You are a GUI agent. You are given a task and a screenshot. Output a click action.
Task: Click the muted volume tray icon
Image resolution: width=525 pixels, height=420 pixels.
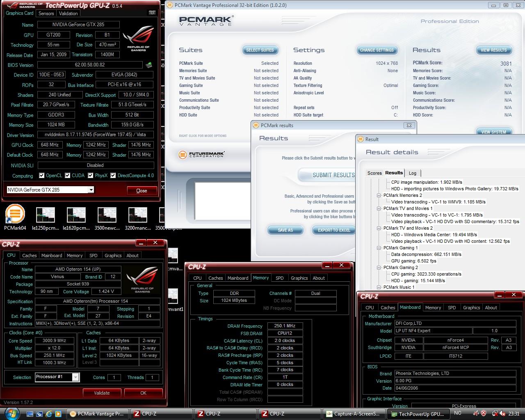pyautogui.click(x=502, y=414)
